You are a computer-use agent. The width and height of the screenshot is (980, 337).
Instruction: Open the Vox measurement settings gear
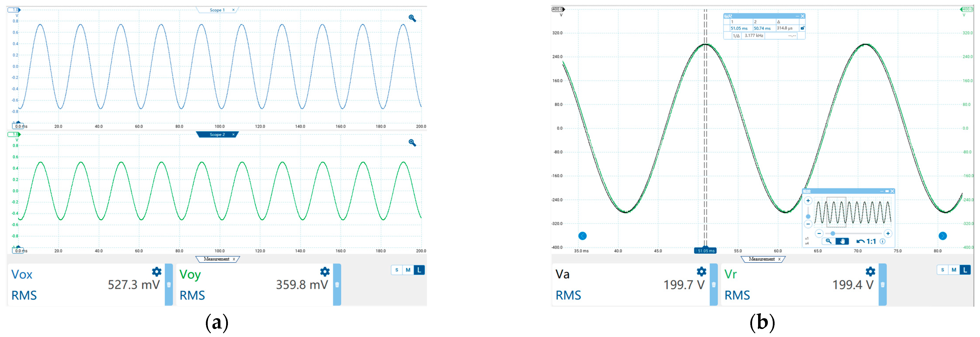(x=157, y=272)
